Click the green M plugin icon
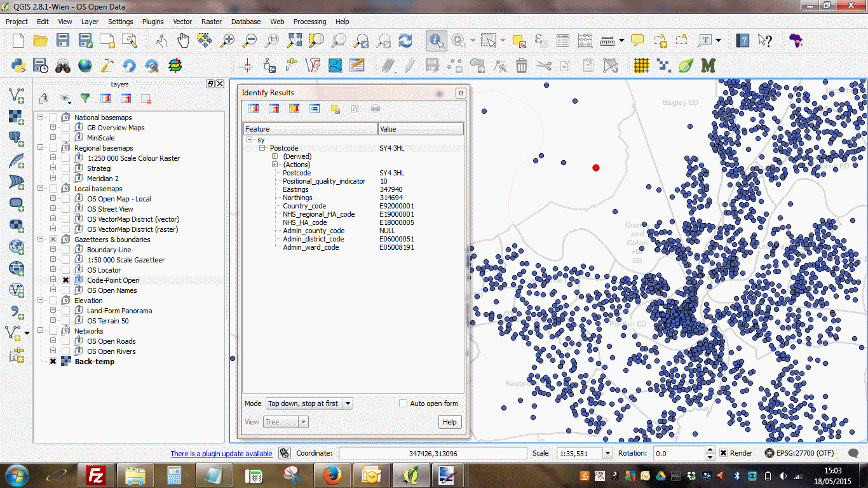This screenshot has width=868, height=488. point(708,65)
